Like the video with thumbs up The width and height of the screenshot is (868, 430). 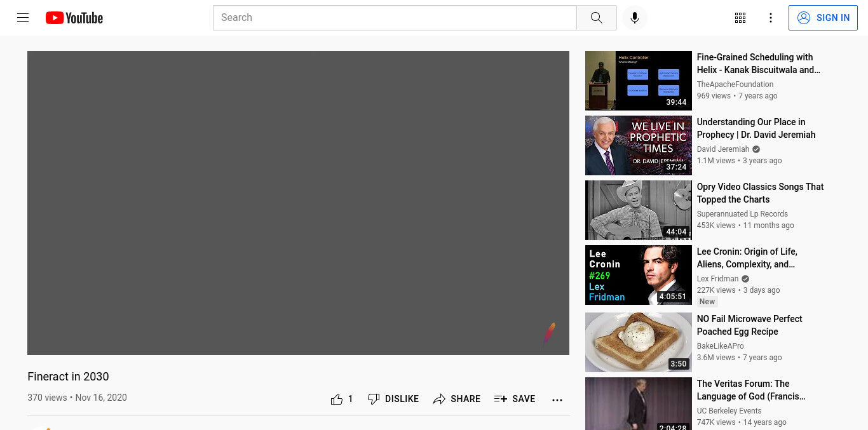[337, 399]
